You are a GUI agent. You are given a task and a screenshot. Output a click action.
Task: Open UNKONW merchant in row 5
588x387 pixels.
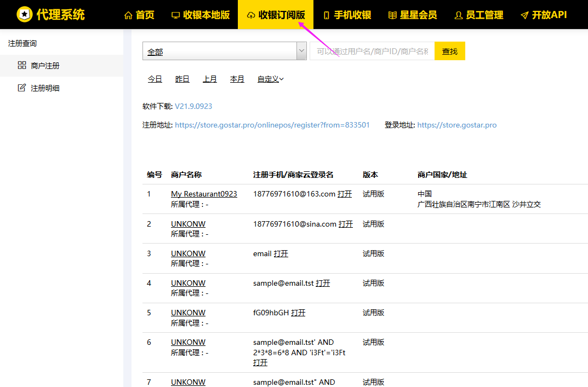pos(189,313)
